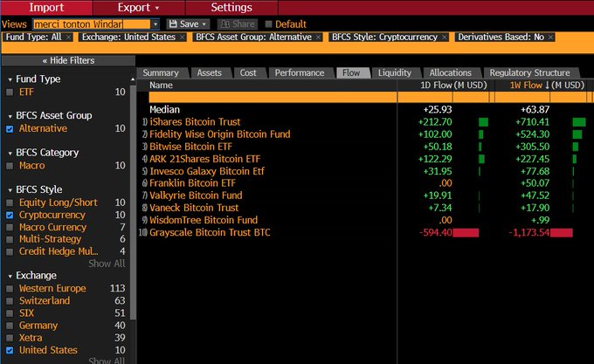The image size is (594, 364).
Task: Open Grayscale Bitcoin Trust BTC row
Action: point(210,232)
